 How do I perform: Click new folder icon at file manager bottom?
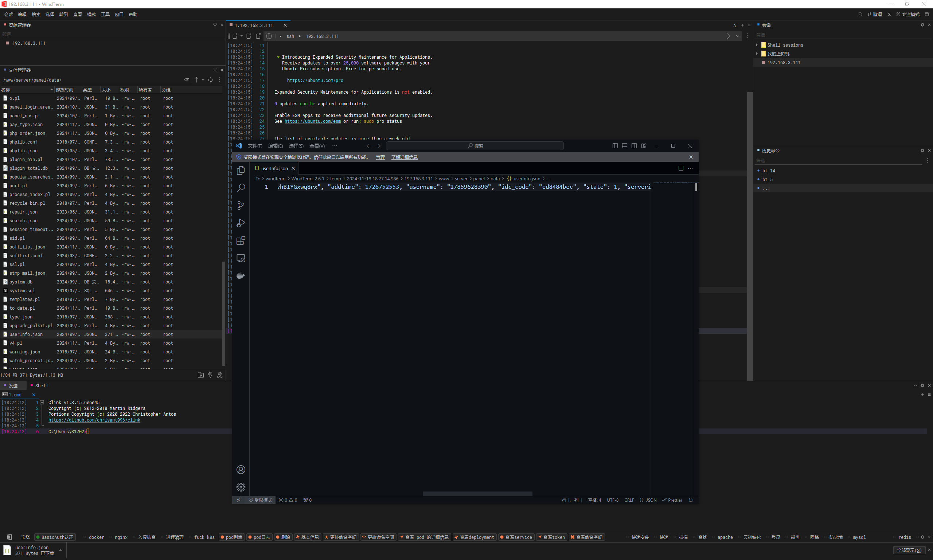200,375
